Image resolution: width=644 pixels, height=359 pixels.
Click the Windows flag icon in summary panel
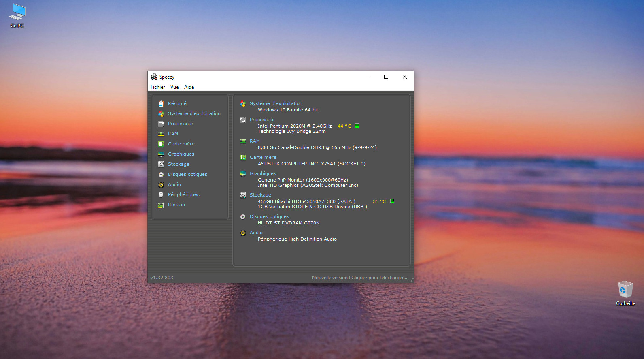(x=243, y=103)
